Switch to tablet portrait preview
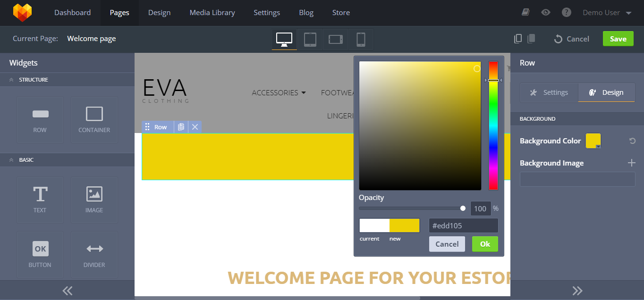This screenshot has width=644, height=300. 310,39
